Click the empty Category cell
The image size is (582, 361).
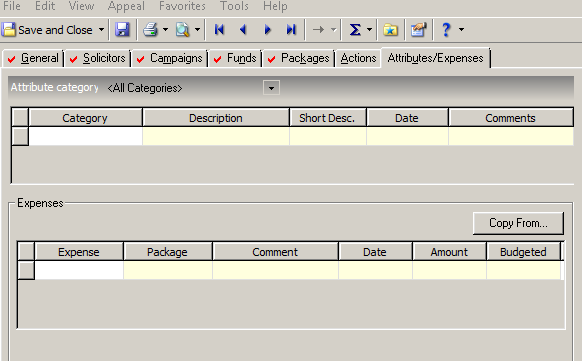coord(85,136)
